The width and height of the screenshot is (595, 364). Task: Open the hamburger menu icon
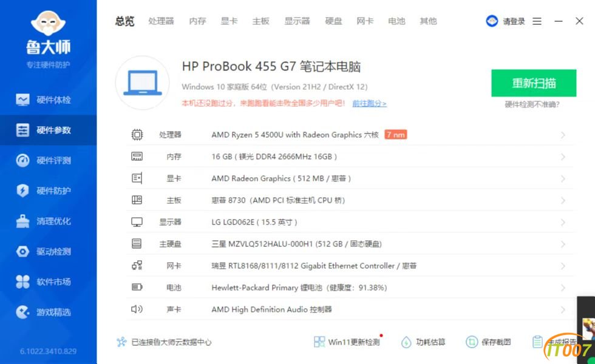(x=537, y=21)
